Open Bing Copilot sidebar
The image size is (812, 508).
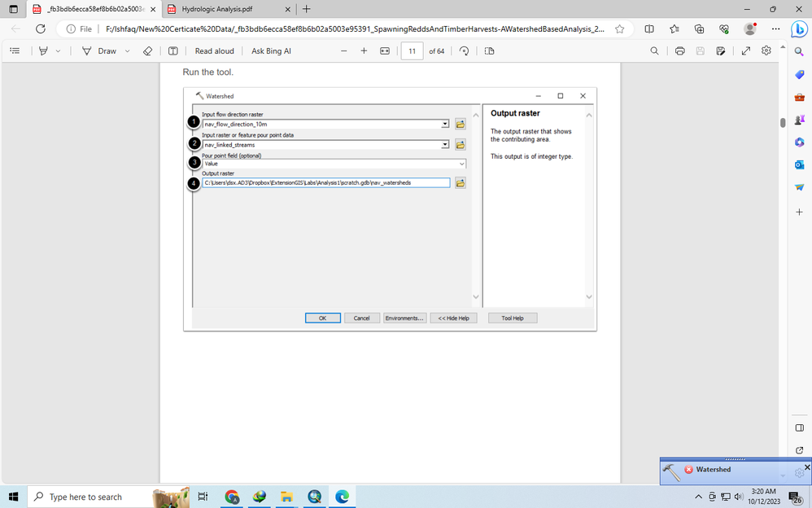click(x=799, y=29)
